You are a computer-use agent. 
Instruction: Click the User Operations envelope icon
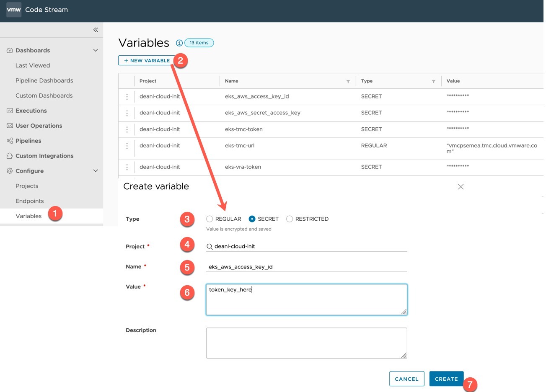tap(10, 126)
